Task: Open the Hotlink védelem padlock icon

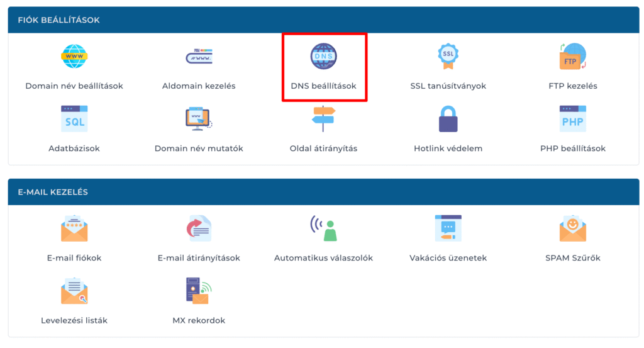Action: coord(448,119)
